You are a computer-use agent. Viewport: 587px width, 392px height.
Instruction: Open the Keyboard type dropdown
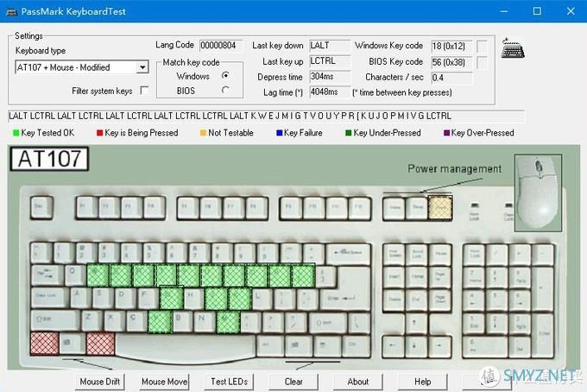tap(142, 67)
